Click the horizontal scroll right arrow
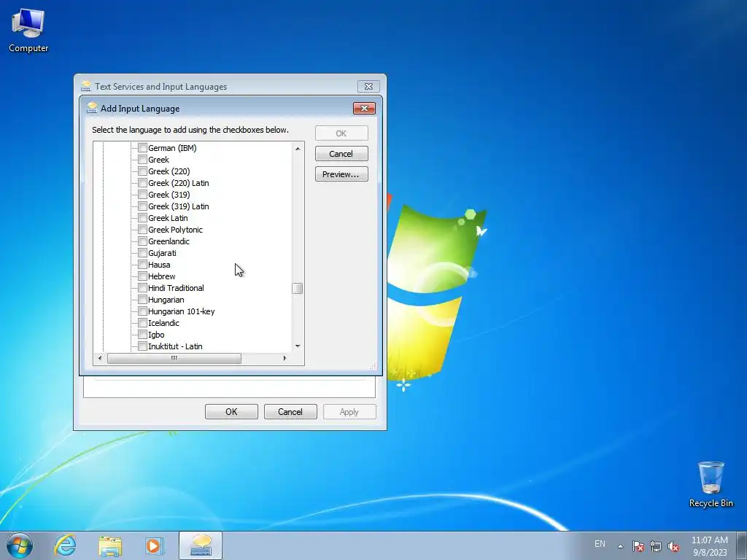 285,358
